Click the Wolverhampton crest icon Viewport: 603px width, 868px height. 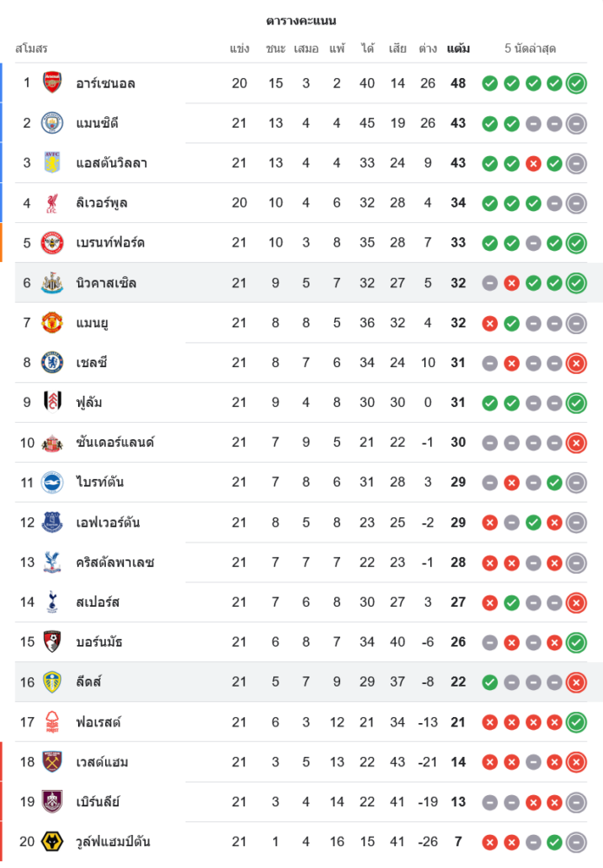(x=53, y=842)
